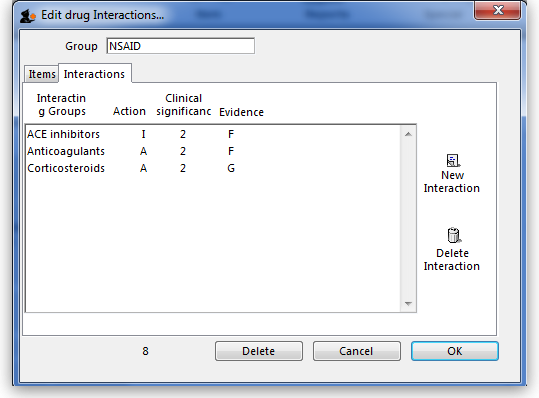The width and height of the screenshot is (539, 398).
Task: Select the Interactions tab
Action: [x=95, y=73]
